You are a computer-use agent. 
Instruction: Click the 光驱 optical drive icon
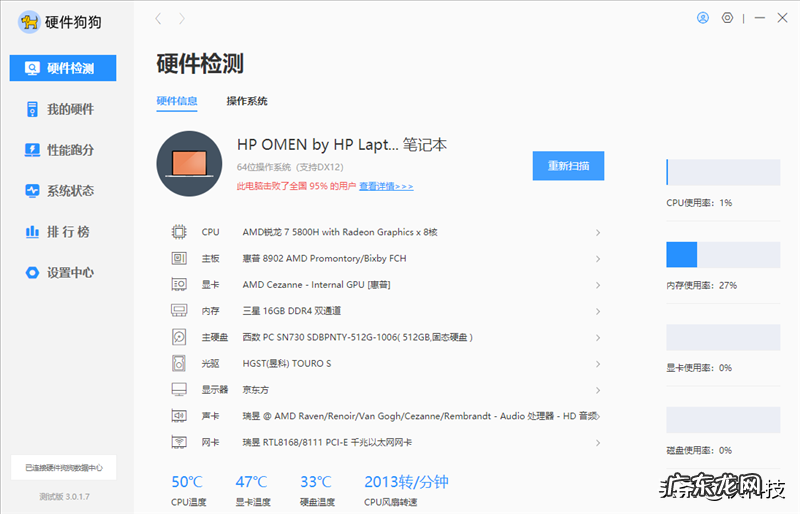(179, 363)
